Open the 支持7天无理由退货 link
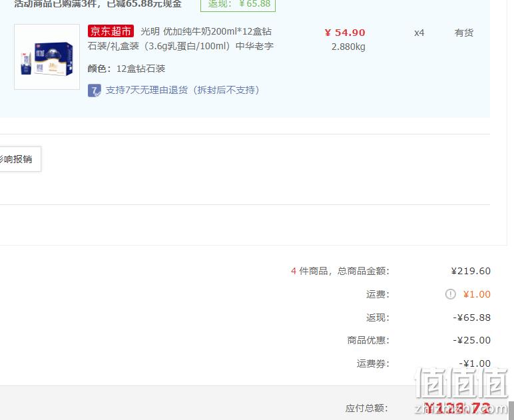514x420 pixels. [x=182, y=90]
